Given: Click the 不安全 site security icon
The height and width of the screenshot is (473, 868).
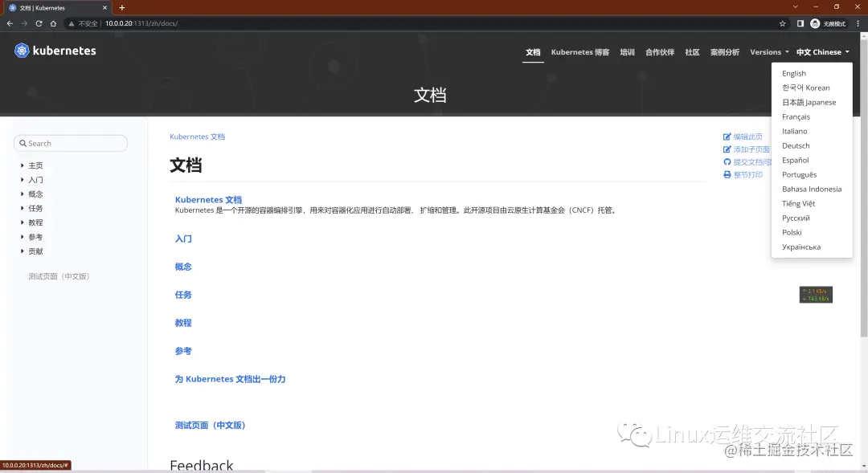Looking at the screenshot, I should coord(70,23).
